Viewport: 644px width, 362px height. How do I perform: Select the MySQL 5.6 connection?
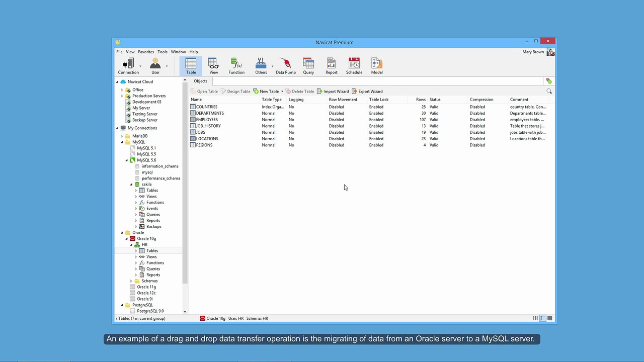[146, 160]
